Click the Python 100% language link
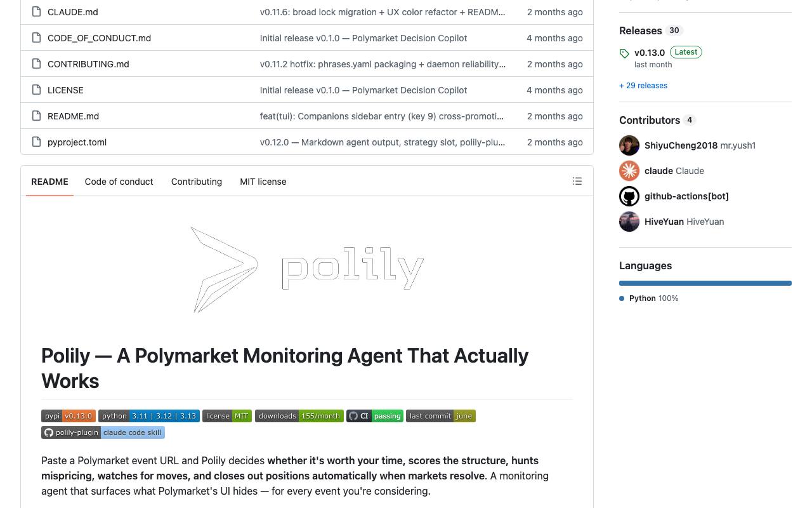812x508 pixels. click(649, 298)
